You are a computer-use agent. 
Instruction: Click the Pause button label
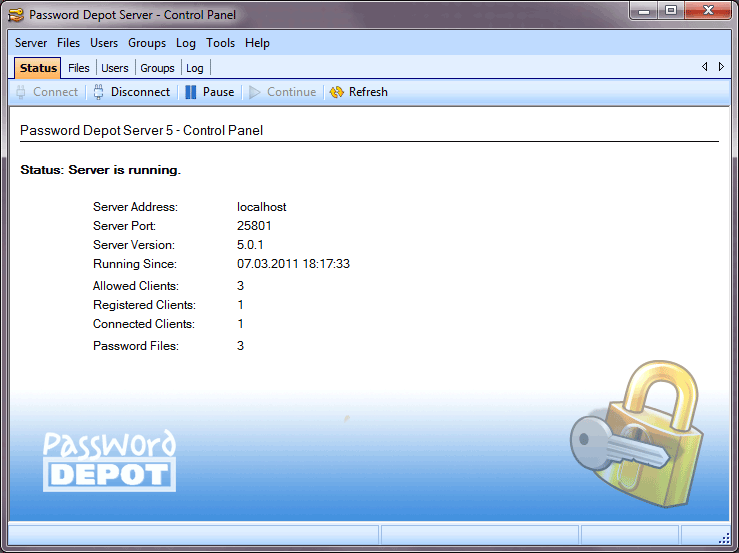[x=218, y=92]
